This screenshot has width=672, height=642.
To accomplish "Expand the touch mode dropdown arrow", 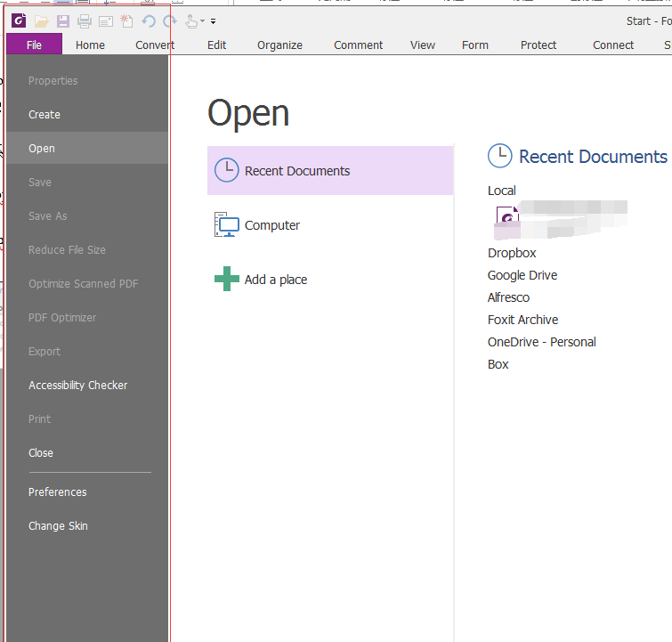I will click(203, 21).
